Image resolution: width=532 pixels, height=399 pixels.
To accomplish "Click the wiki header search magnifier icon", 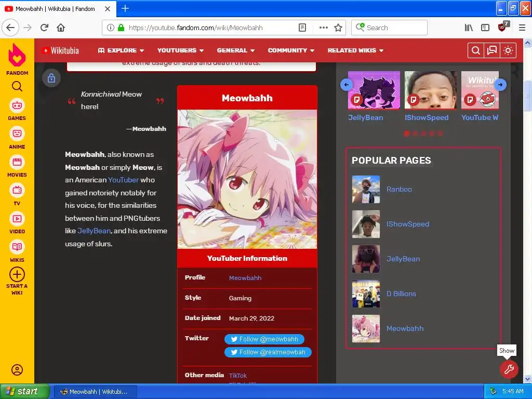I will [x=476, y=50].
